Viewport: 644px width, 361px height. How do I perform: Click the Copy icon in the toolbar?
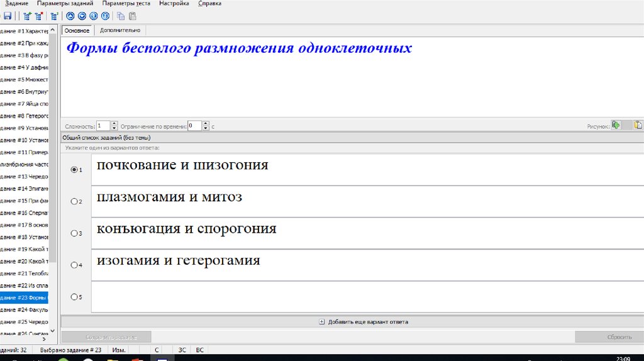121,16
